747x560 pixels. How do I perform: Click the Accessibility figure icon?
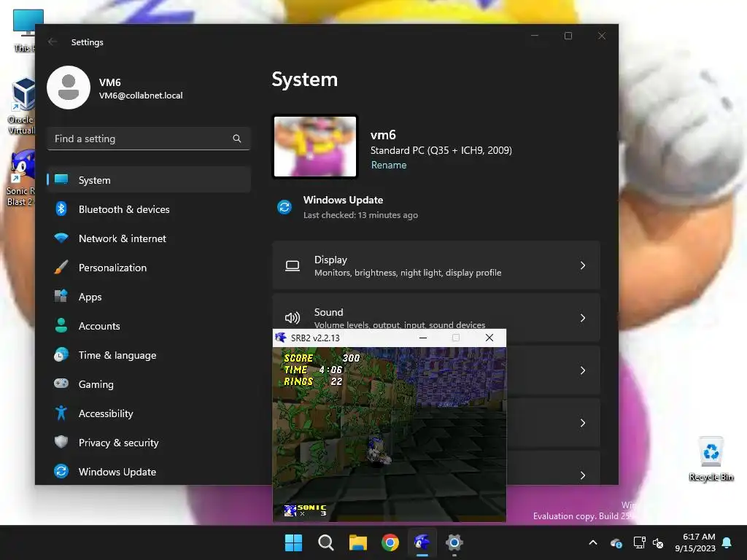coord(61,413)
